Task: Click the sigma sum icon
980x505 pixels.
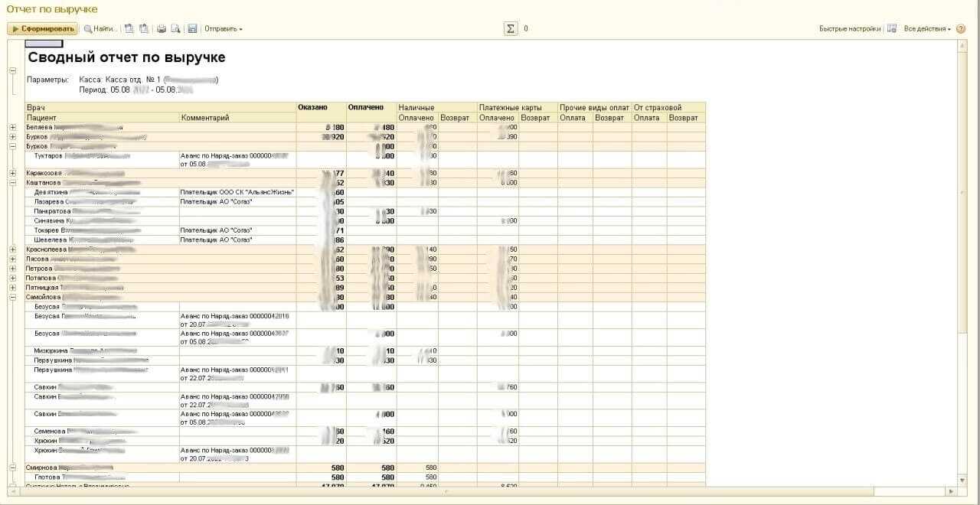Action: coord(510,29)
